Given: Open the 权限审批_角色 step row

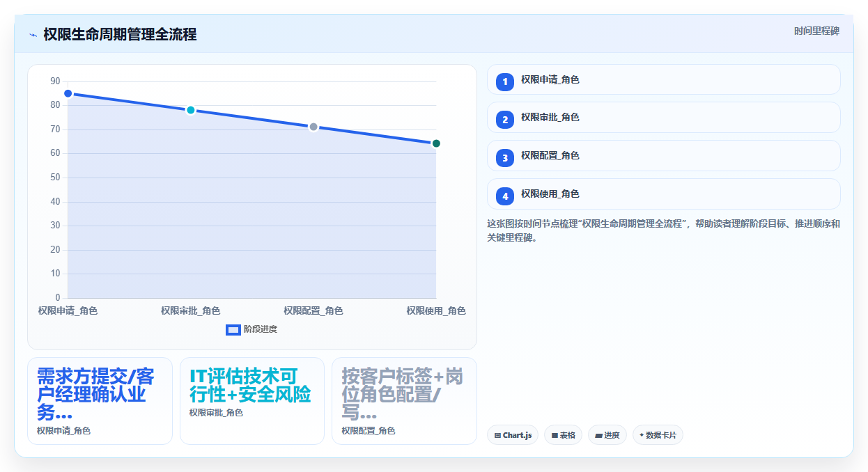Looking at the screenshot, I should click(663, 118).
